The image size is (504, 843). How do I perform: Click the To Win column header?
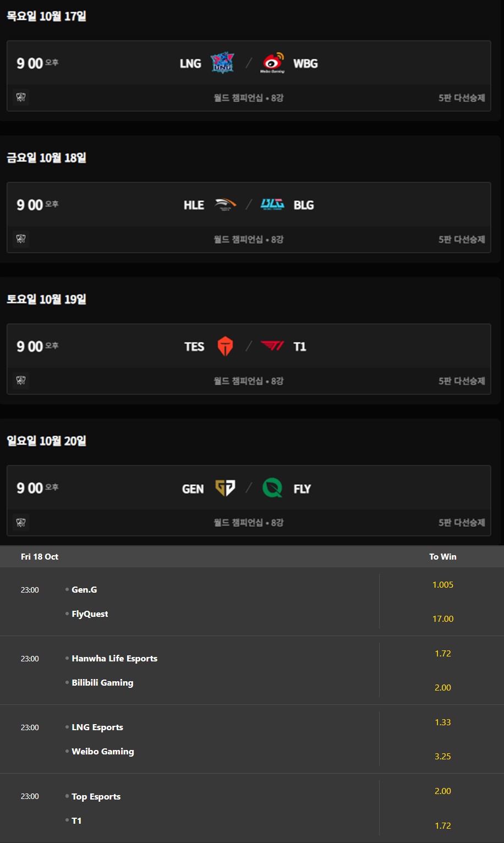tap(443, 556)
